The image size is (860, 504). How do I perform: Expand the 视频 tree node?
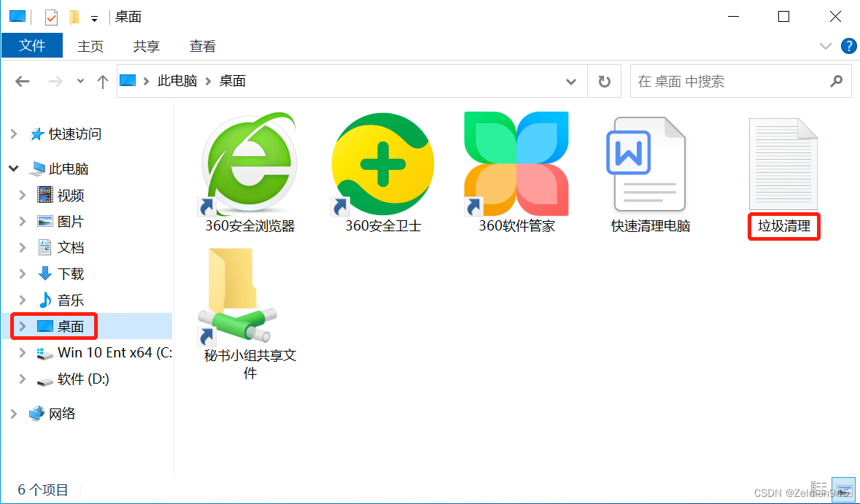tap(23, 195)
